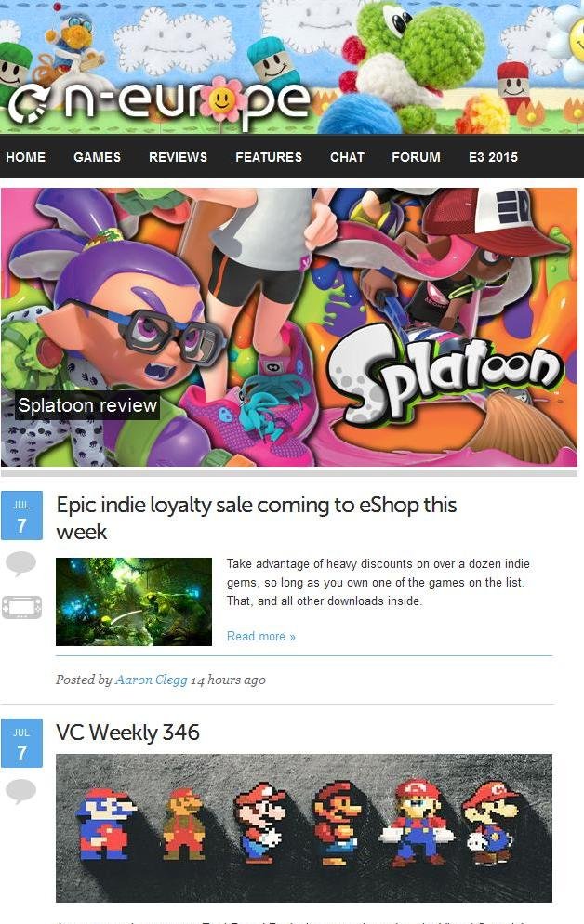The image size is (584, 924).
Task: Click the JUL 7 date badge for eShop article
Action: (x=21, y=516)
